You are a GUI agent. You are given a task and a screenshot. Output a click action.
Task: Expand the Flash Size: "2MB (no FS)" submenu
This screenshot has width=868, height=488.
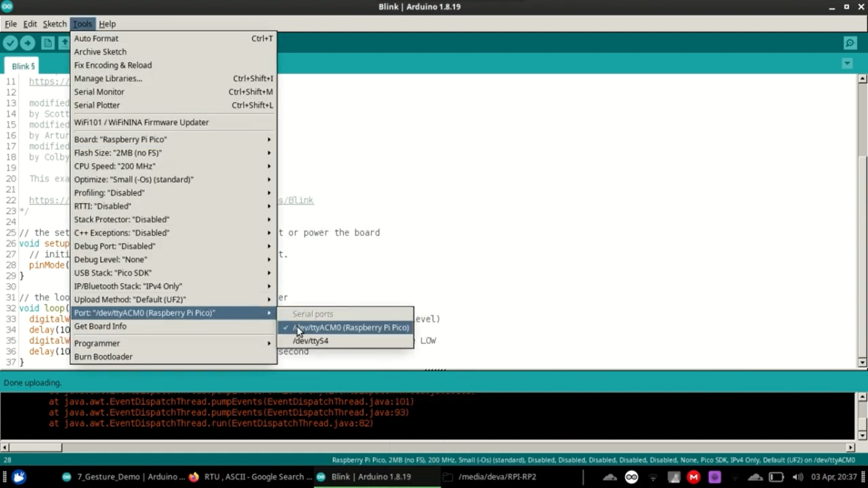(173, 152)
